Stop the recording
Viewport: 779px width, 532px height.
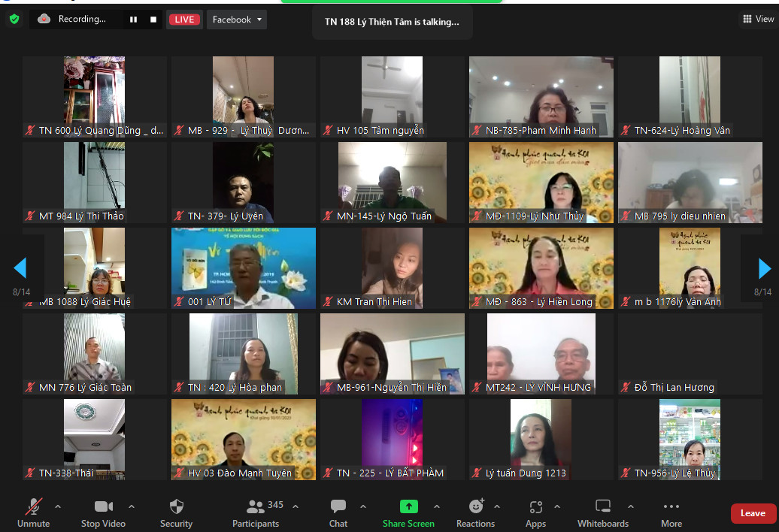(x=153, y=20)
